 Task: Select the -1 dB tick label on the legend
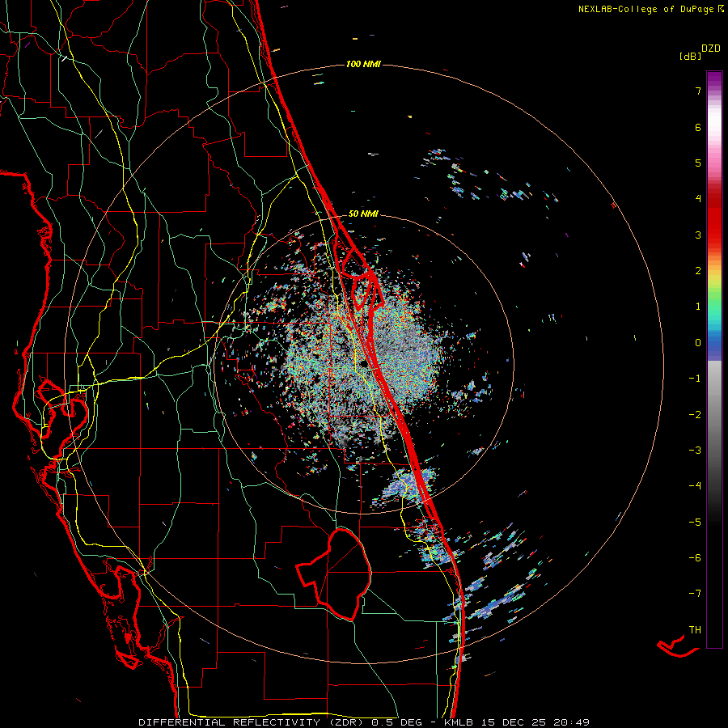pyautogui.click(x=695, y=379)
